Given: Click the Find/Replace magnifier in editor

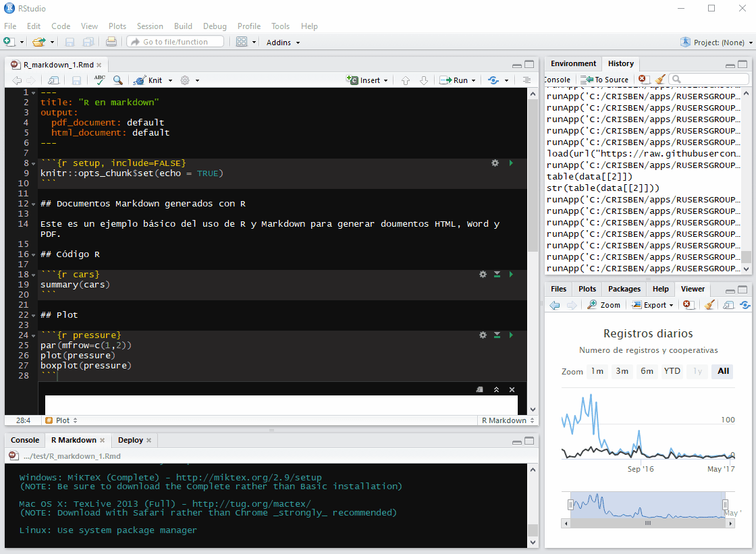Looking at the screenshot, I should pos(117,80).
